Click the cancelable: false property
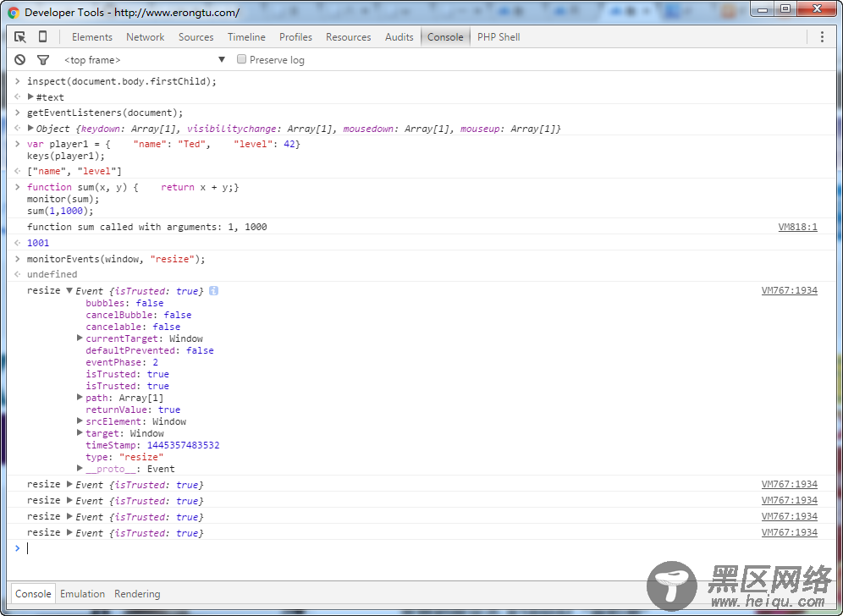843x616 pixels. click(133, 327)
